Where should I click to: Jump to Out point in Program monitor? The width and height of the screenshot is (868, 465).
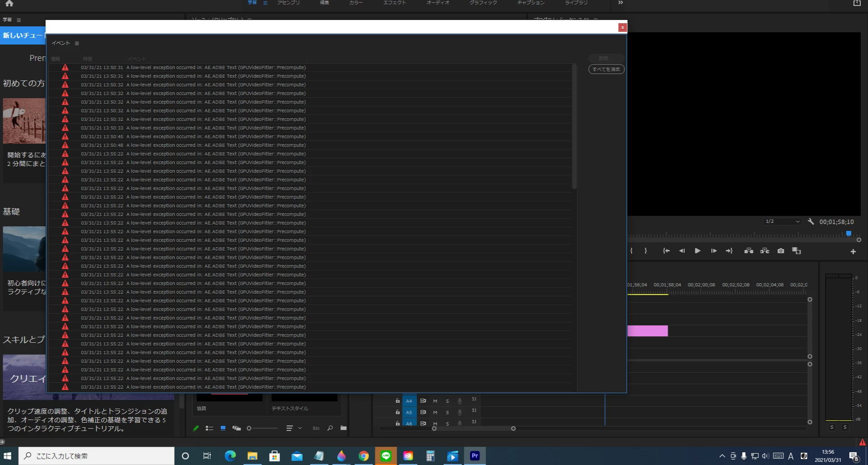pyautogui.click(x=729, y=251)
